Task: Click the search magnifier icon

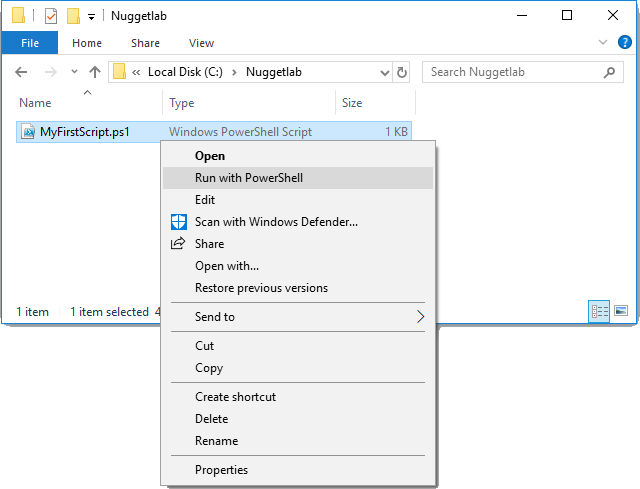Action: coord(609,72)
